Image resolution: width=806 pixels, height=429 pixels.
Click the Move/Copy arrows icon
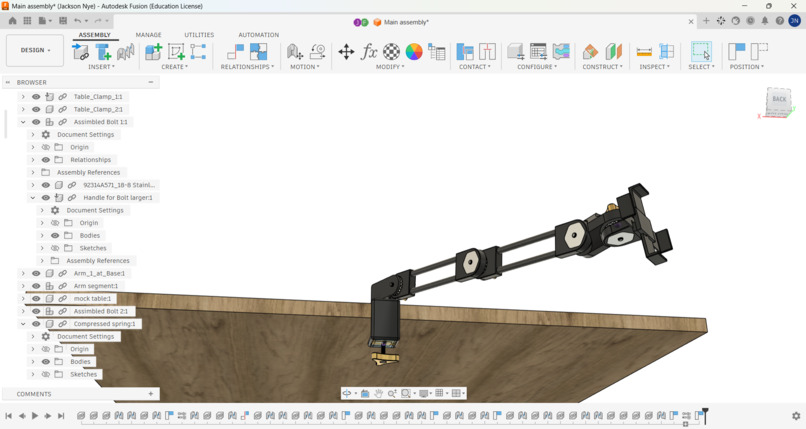346,51
